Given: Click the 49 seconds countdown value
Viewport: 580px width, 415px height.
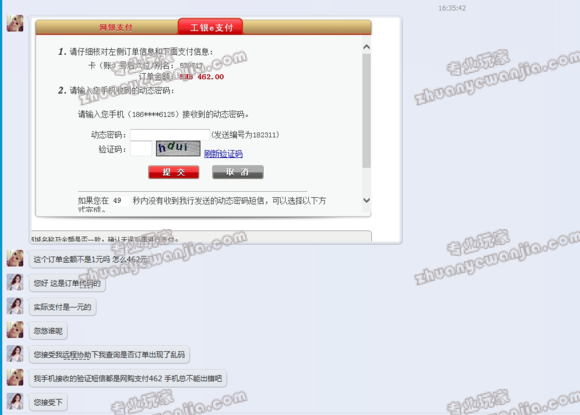Looking at the screenshot, I should click(x=117, y=200).
